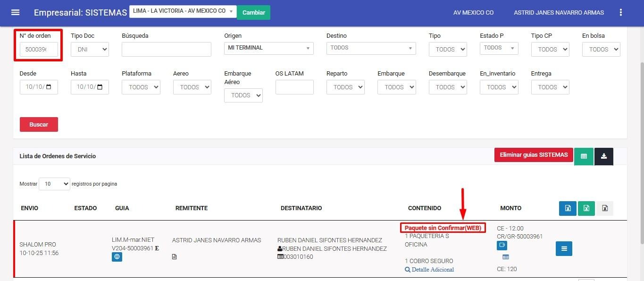Open the Detalle Adicional link
The image size is (644, 281).
click(429, 270)
